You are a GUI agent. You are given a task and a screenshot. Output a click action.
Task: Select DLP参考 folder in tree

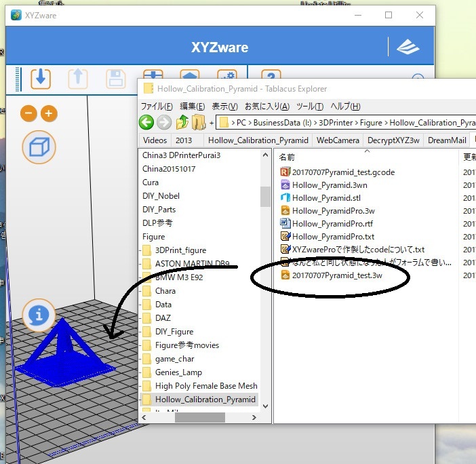[157, 223]
